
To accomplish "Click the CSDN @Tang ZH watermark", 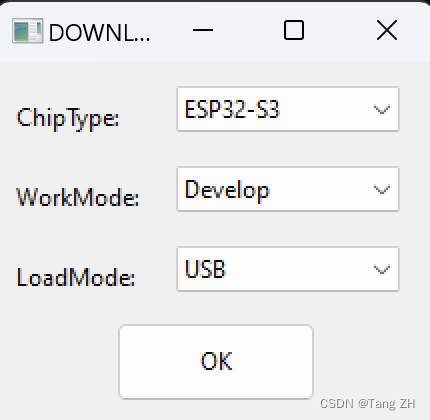I will click(x=368, y=404).
